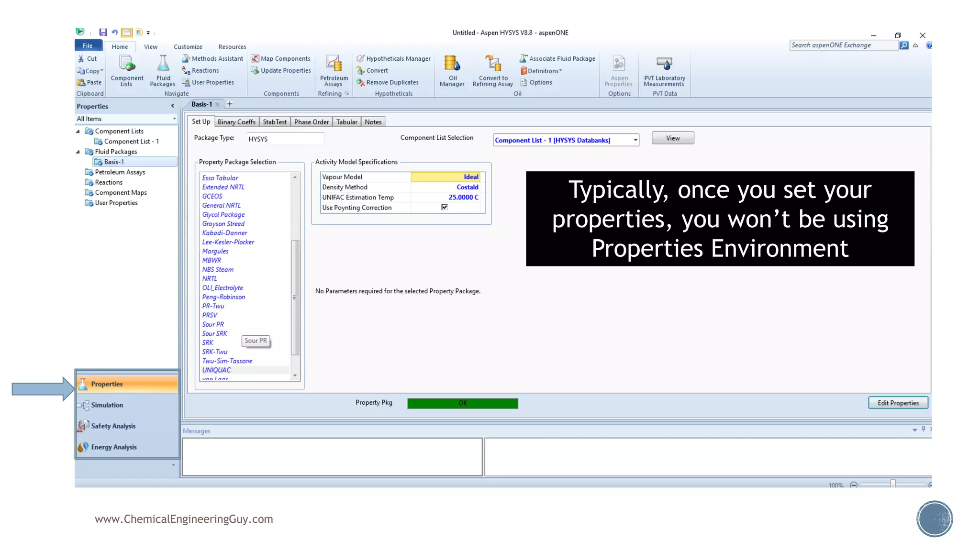The height and width of the screenshot is (551, 980).
Task: Click Paste in Clipboard group
Action: point(89,82)
